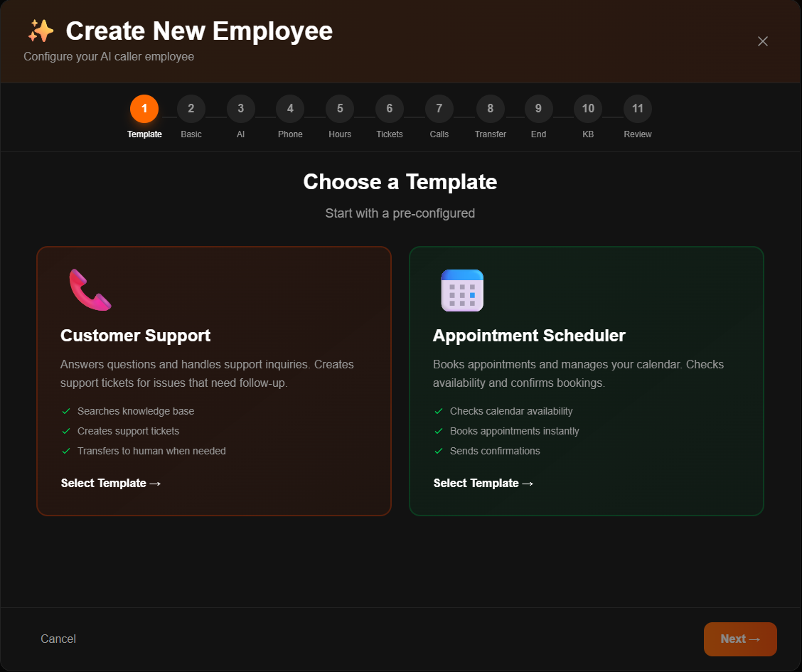Click the sparkles icon beside the dialog title
Screen dimensions: 802x672
[41, 31]
